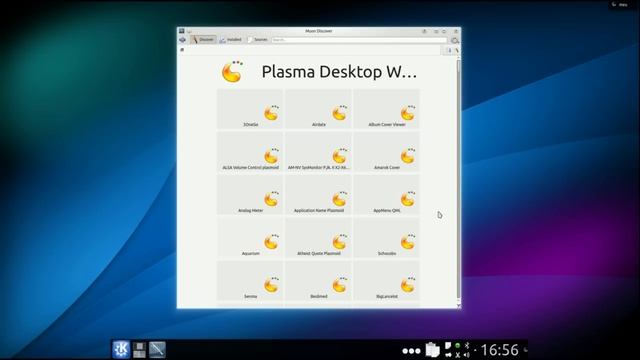Focus the Muon Discover search field
Screen dimensions: 640x360
[x=359, y=40]
